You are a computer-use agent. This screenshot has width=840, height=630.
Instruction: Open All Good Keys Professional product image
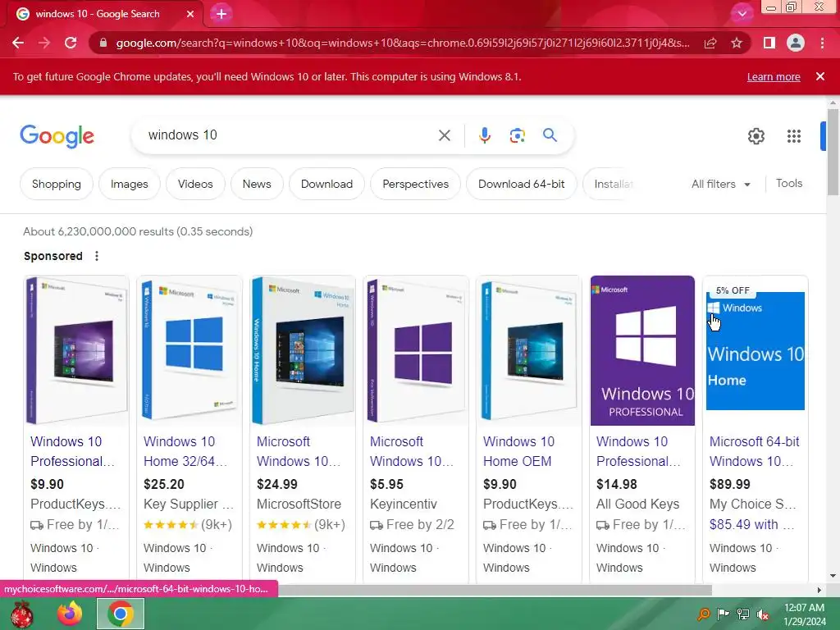[642, 351]
